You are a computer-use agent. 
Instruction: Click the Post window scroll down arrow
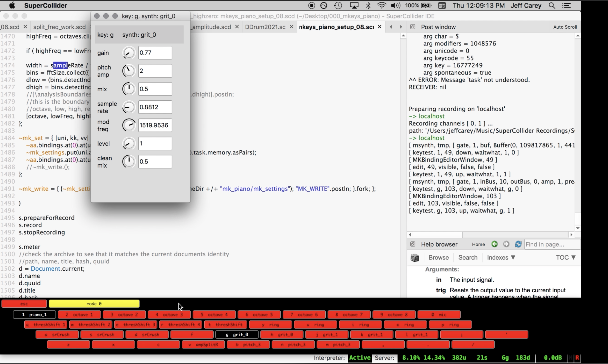pyautogui.click(x=578, y=228)
